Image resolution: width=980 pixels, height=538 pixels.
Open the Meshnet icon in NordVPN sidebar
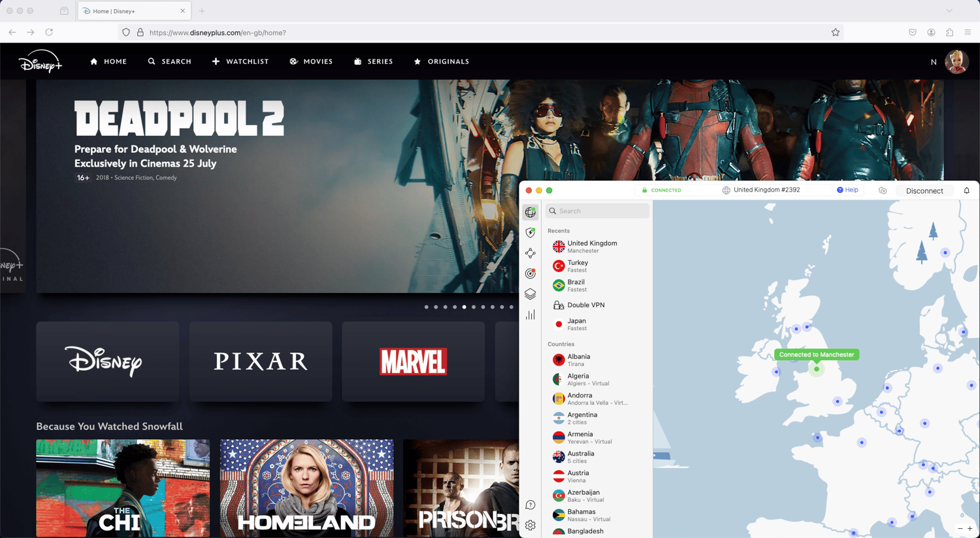[x=531, y=253]
